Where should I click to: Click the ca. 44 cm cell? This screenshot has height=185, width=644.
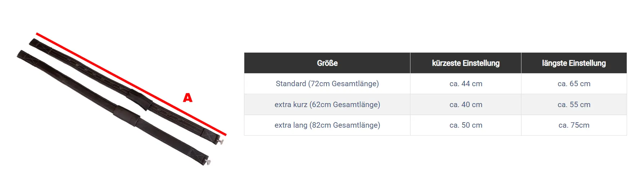coord(466,84)
